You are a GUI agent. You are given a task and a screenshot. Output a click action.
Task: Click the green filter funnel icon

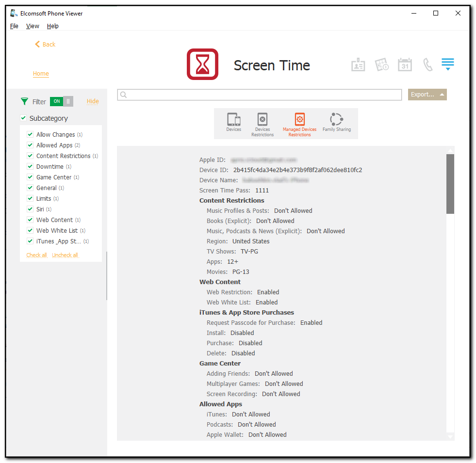coord(24,101)
